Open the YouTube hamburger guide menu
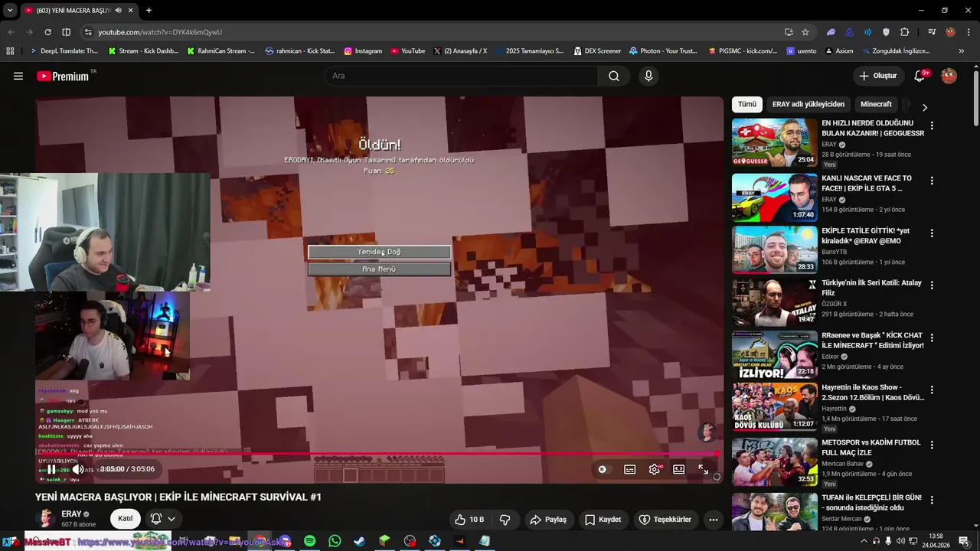The height and width of the screenshot is (551, 980). (x=18, y=76)
